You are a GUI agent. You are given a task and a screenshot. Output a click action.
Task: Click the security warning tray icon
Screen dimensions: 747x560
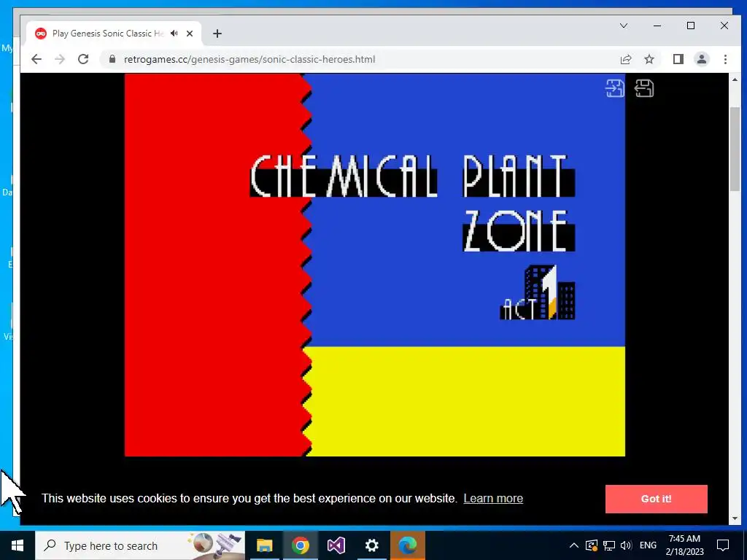(x=591, y=545)
